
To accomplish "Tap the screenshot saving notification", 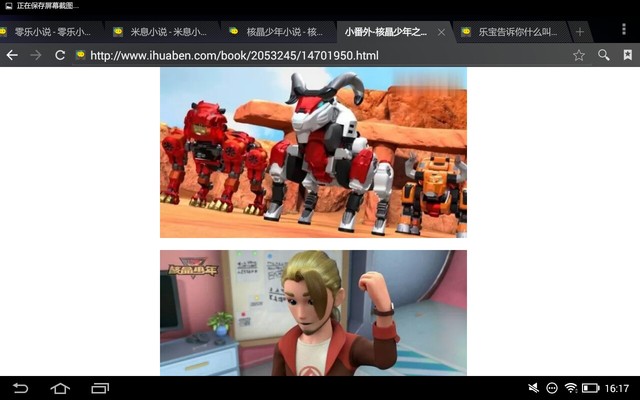I will 42,6.
